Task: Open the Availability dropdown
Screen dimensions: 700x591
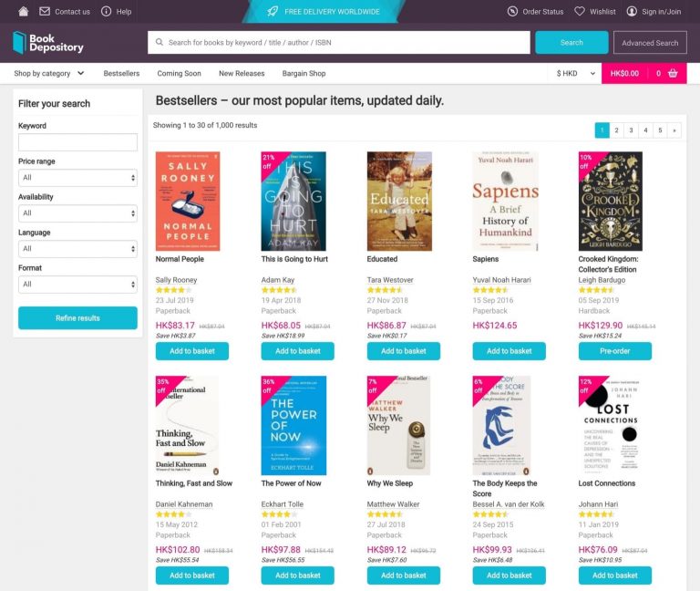Action: point(77,213)
